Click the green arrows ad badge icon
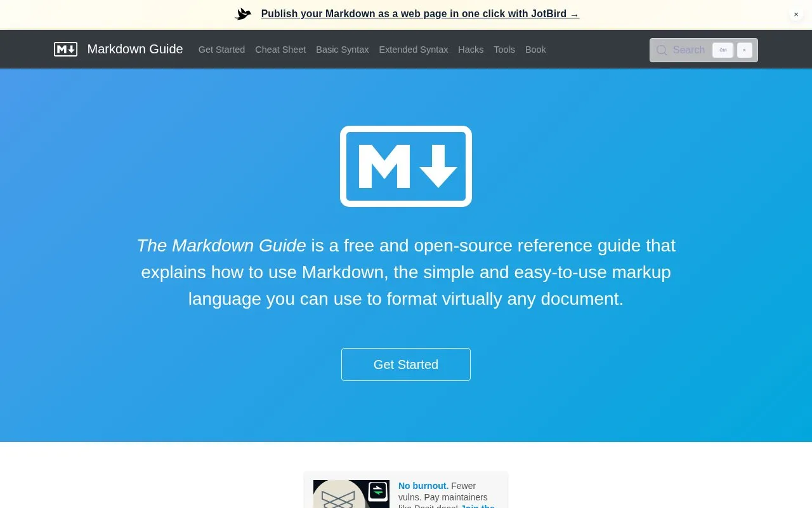Screen dimensions: 812x508 [378, 491]
